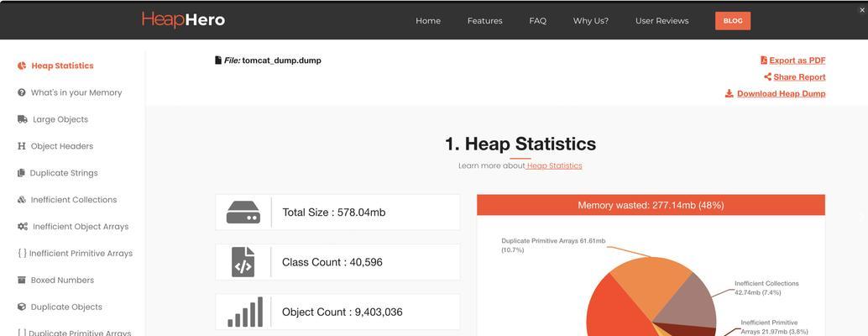Open Object Headers in sidebar
868x336 pixels.
(x=62, y=146)
